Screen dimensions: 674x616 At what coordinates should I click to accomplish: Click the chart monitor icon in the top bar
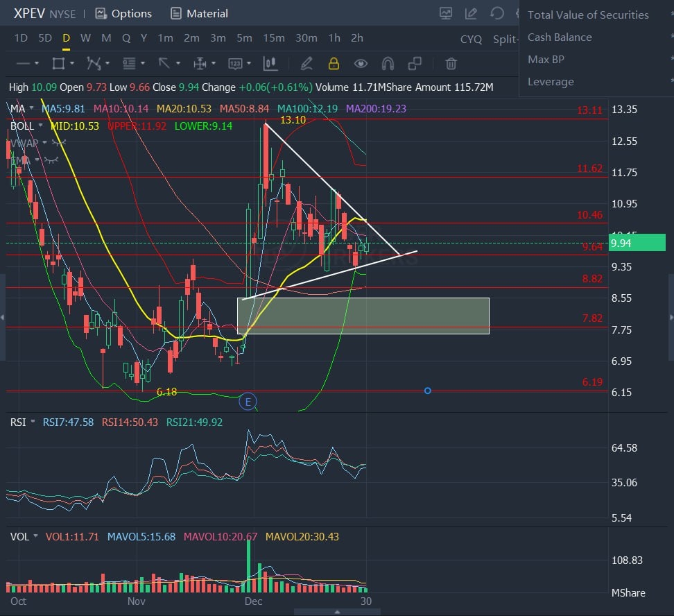point(445,13)
